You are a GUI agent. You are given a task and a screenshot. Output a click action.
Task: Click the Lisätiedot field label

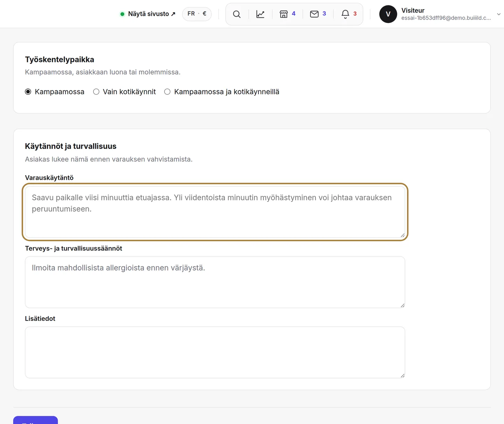pos(40,319)
